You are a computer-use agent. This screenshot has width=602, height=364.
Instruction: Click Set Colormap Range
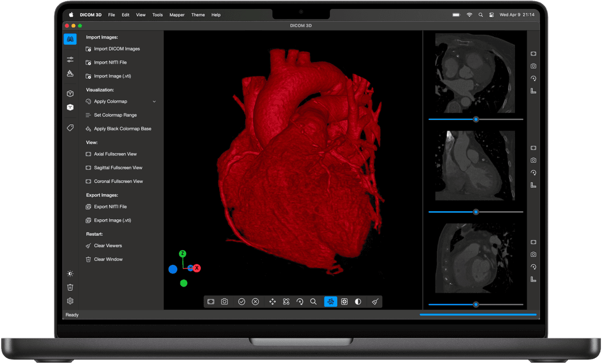pyautogui.click(x=115, y=115)
